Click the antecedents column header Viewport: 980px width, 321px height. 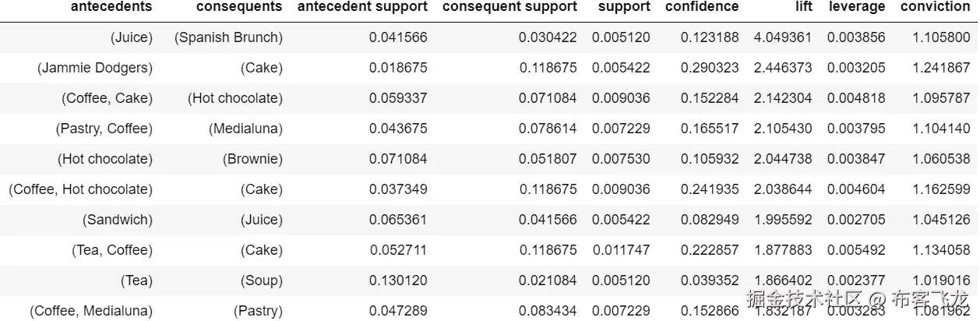click(x=111, y=7)
